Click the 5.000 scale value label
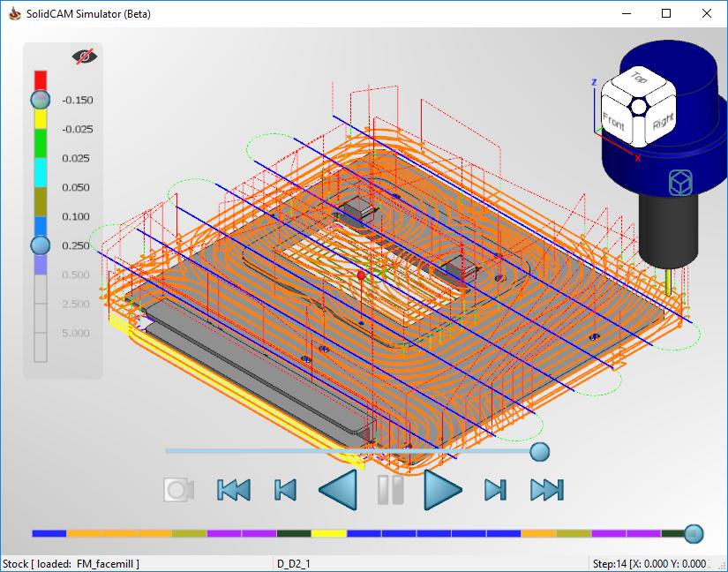 (76, 334)
